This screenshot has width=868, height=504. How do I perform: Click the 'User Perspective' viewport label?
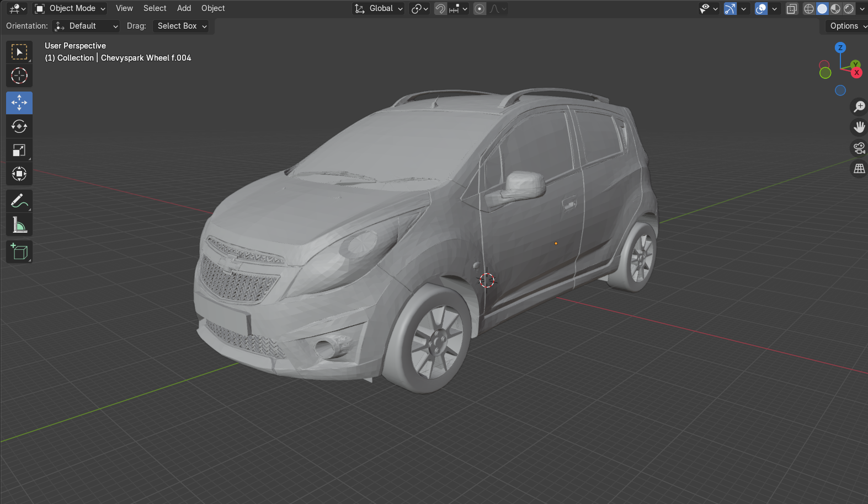click(x=75, y=46)
